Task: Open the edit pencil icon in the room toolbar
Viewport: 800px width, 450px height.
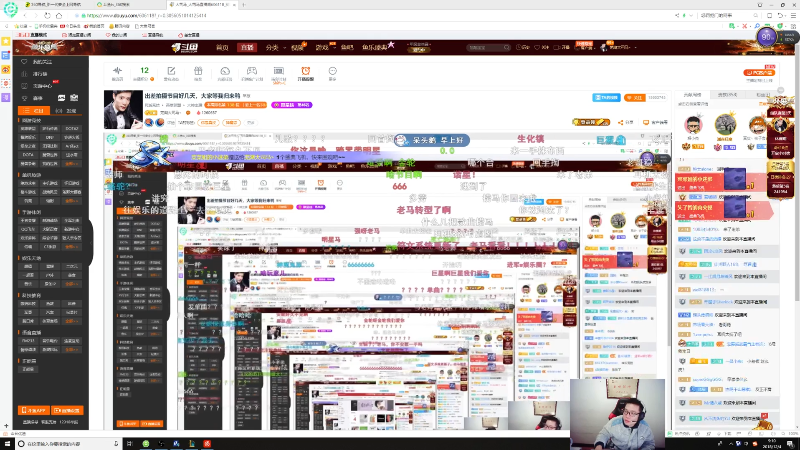Action: (x=171, y=73)
